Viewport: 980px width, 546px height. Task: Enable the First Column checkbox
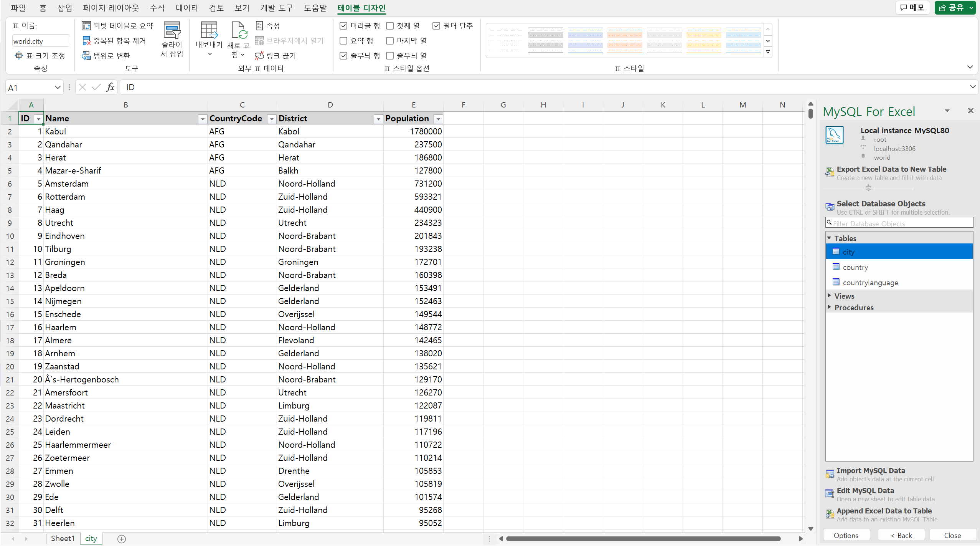coord(390,26)
